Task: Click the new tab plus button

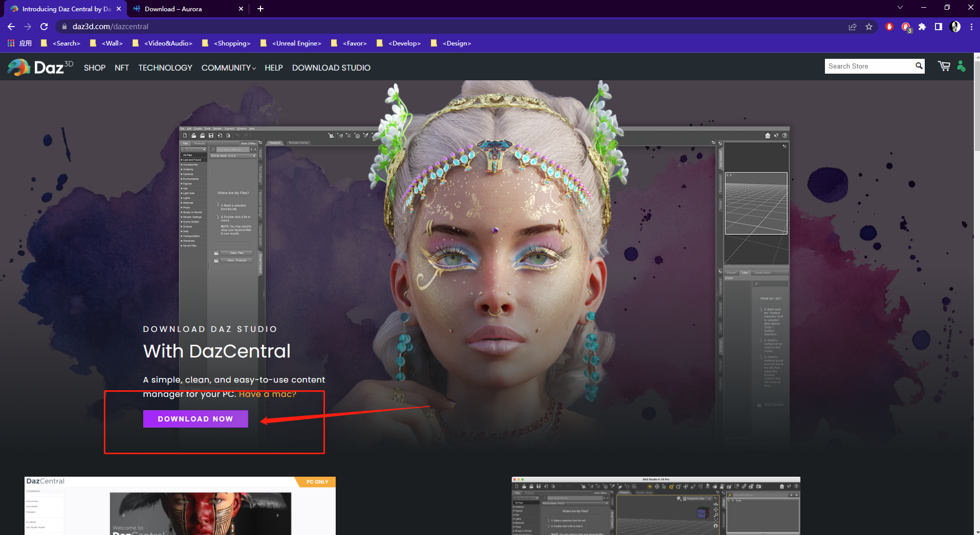Action: [x=260, y=9]
